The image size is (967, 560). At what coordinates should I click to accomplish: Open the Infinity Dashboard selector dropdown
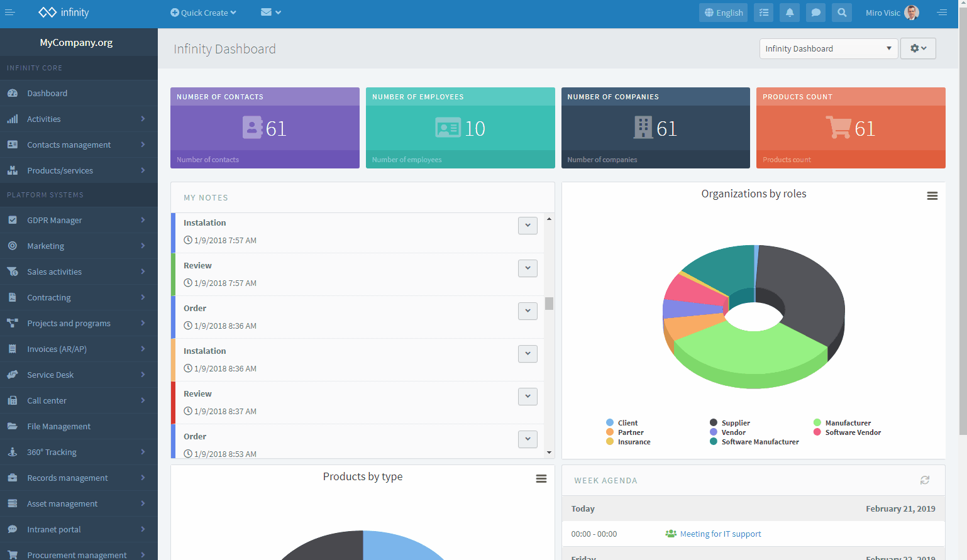pos(829,48)
